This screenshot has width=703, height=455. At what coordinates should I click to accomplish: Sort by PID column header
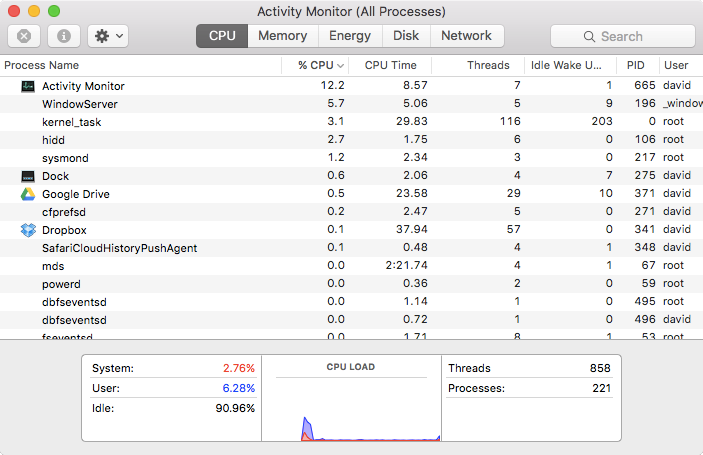[638, 65]
